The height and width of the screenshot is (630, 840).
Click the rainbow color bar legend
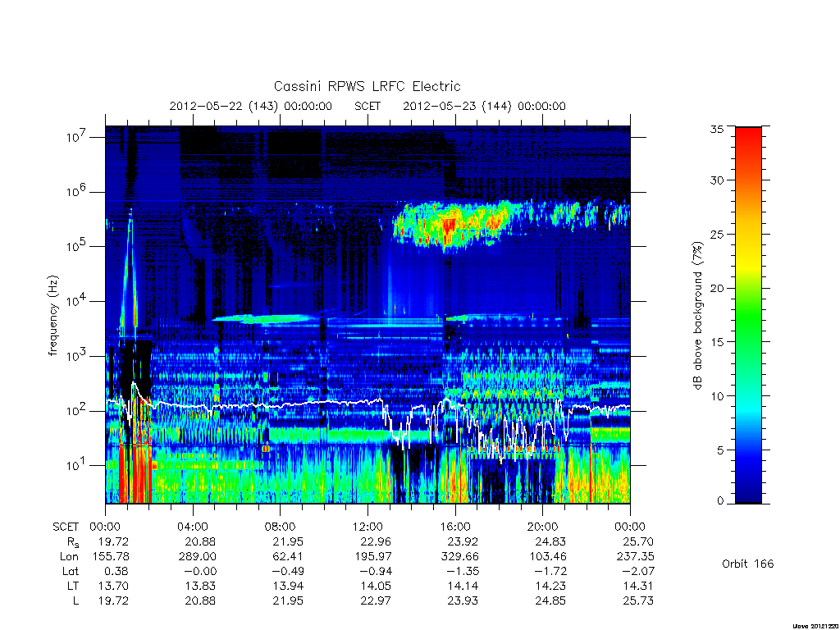748,315
